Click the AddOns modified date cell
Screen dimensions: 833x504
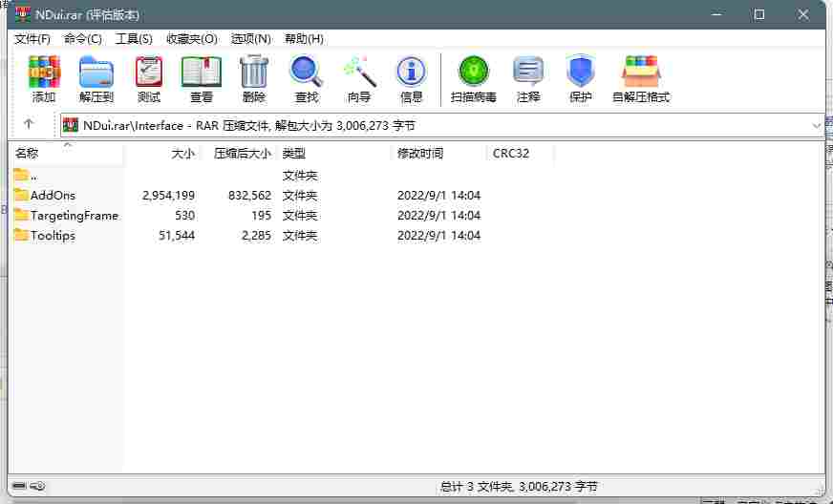(x=438, y=195)
